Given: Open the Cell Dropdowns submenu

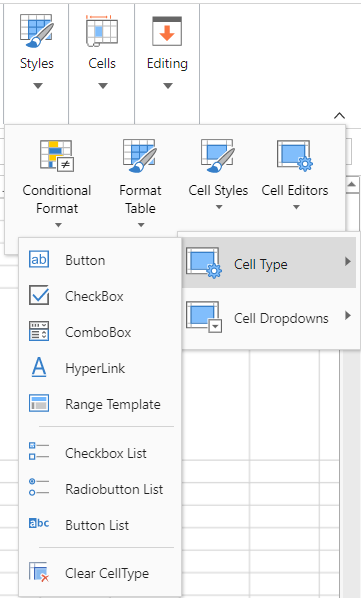Looking at the screenshot, I should [x=270, y=318].
